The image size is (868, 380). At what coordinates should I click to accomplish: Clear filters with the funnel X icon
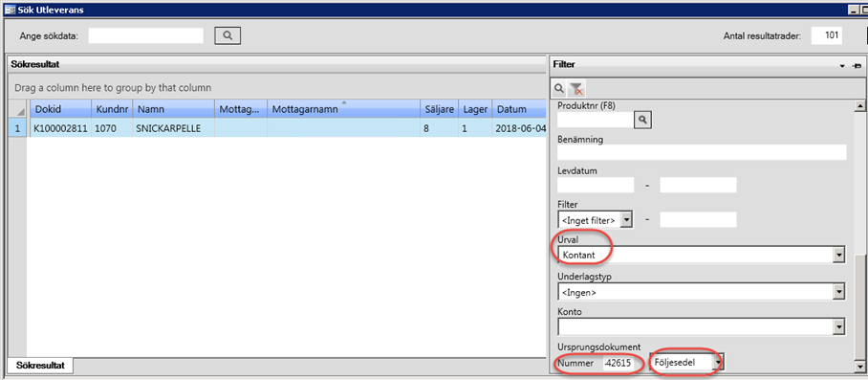pyautogui.click(x=576, y=89)
